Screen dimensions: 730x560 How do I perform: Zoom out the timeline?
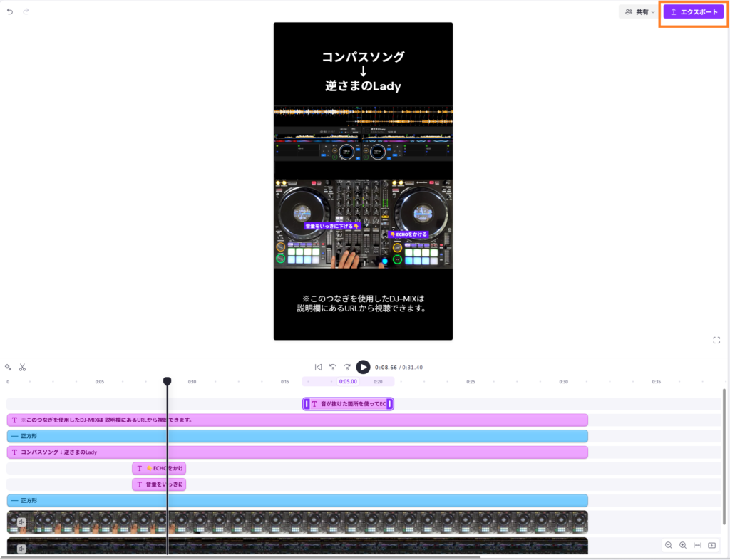[669, 545]
